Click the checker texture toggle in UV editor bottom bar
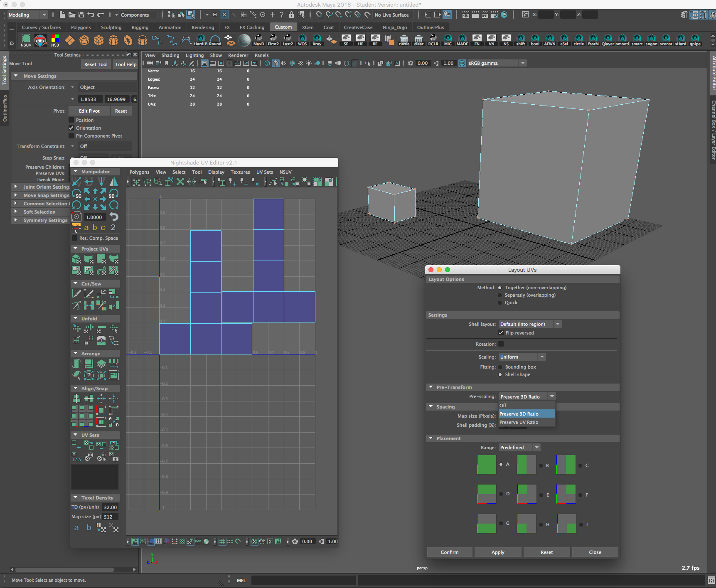 tap(182, 541)
